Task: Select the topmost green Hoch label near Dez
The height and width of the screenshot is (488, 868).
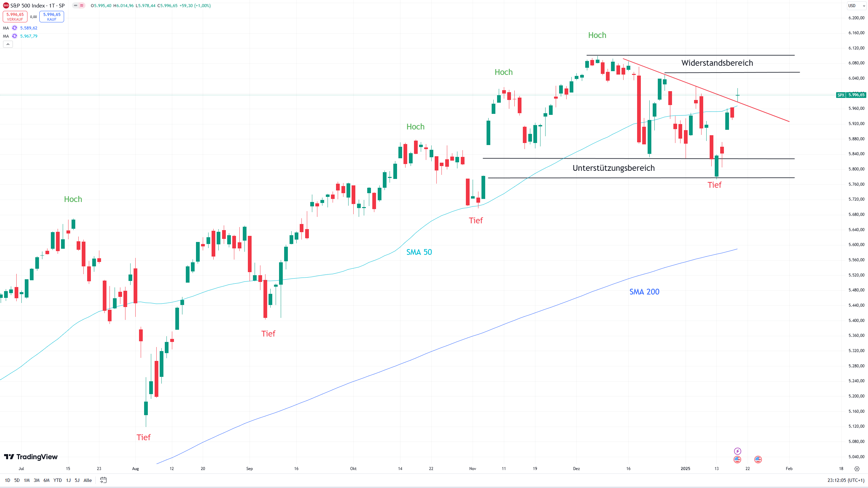Action: pyautogui.click(x=597, y=35)
